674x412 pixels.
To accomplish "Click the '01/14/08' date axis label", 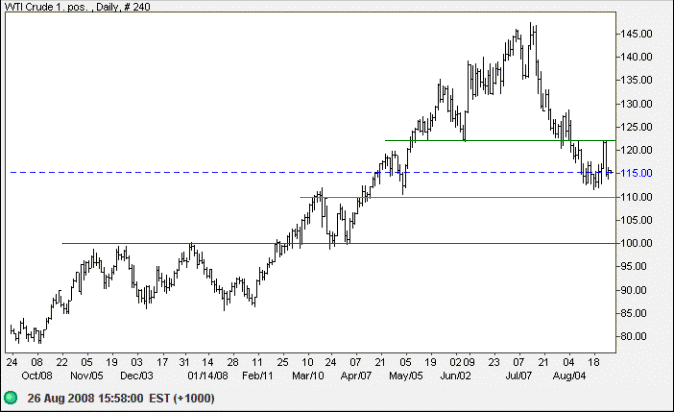I will pyautogui.click(x=208, y=376).
